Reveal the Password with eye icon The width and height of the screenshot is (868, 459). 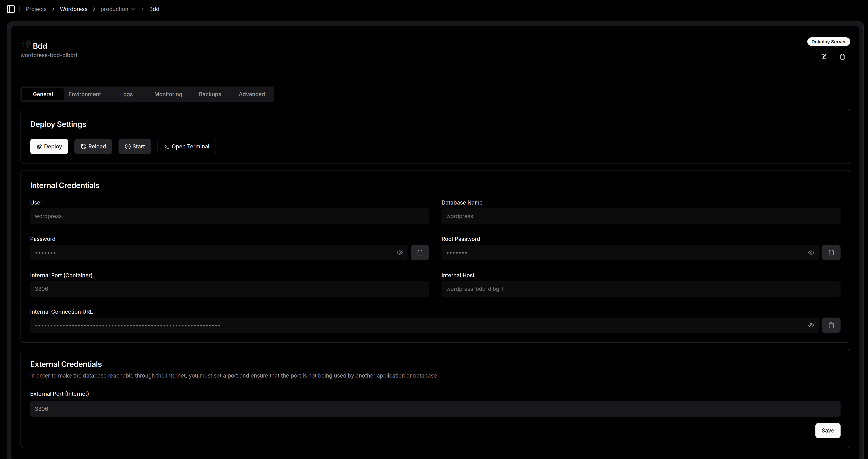click(400, 253)
